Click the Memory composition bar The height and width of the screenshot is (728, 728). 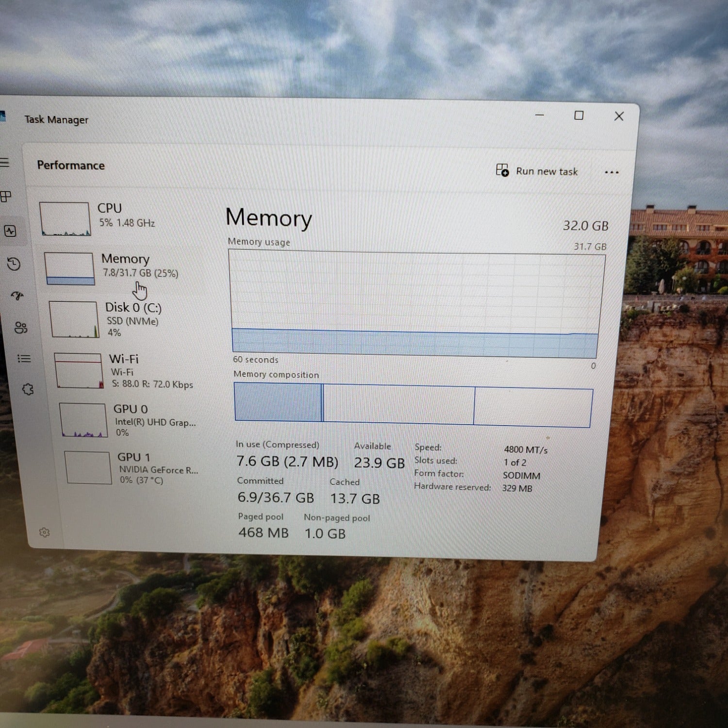click(x=413, y=405)
